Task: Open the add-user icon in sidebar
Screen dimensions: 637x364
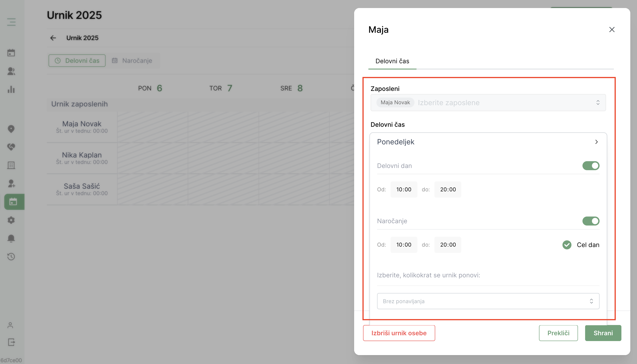Action: click(11, 184)
